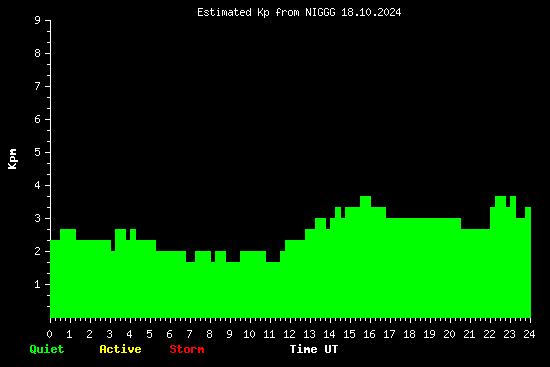Click the hour 12 tick label
The width and height of the screenshot is (550, 367).
click(289, 334)
